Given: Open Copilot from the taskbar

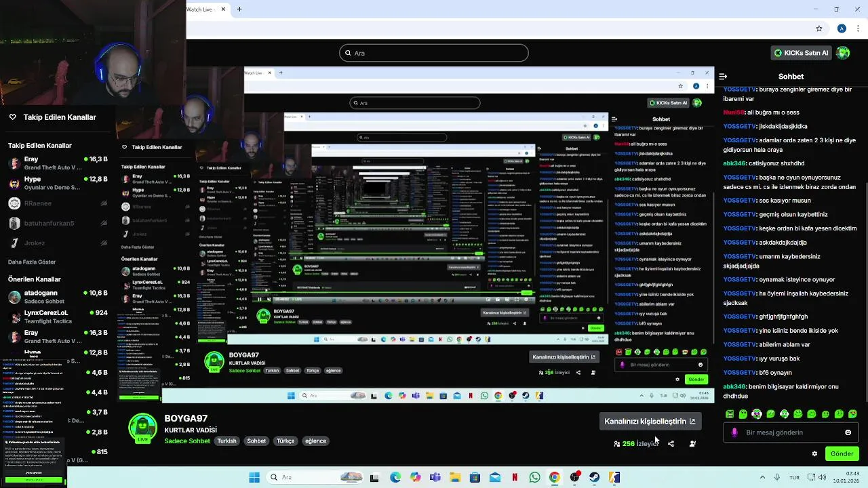Looking at the screenshot, I should click(x=415, y=477).
